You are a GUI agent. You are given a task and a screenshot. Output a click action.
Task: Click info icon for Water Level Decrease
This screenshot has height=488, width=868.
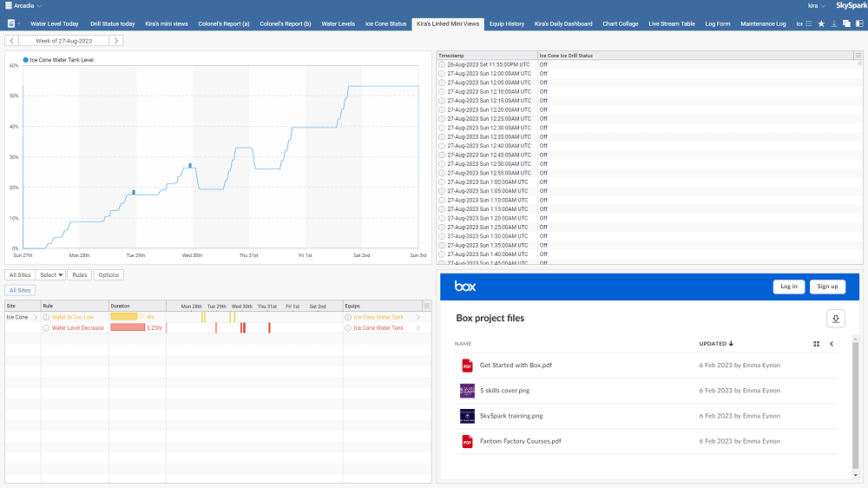[x=47, y=328]
